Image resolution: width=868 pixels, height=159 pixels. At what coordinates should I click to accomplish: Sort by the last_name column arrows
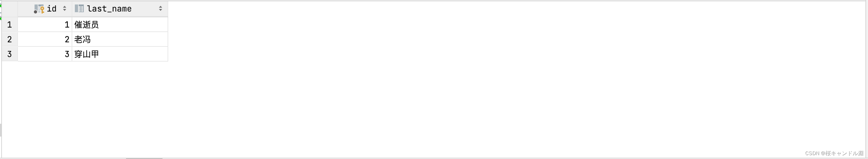tap(161, 8)
